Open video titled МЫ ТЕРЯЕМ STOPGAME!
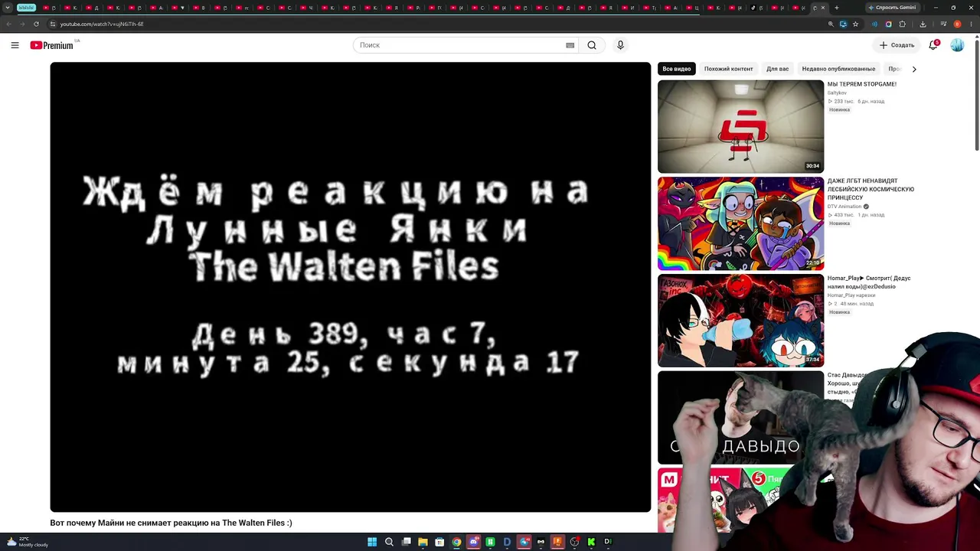 tap(862, 84)
